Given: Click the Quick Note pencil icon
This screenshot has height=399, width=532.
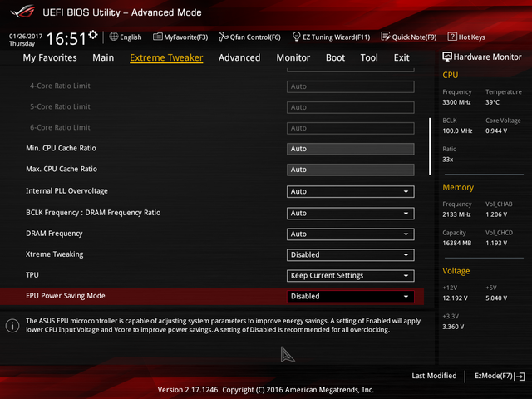Looking at the screenshot, I should (386, 37).
